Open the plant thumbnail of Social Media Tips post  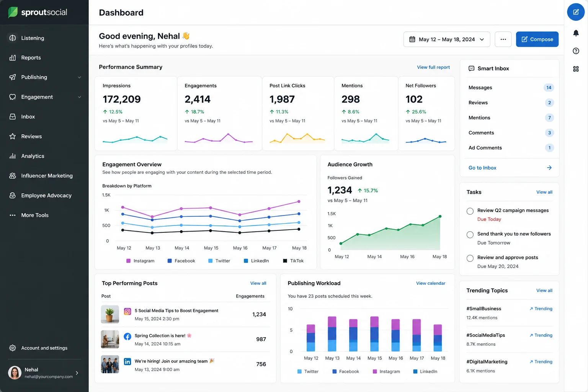[x=110, y=314]
